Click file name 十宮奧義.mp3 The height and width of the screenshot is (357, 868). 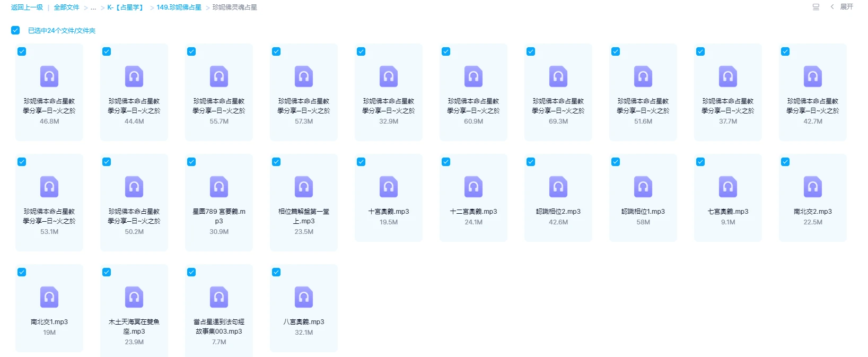[x=389, y=211]
